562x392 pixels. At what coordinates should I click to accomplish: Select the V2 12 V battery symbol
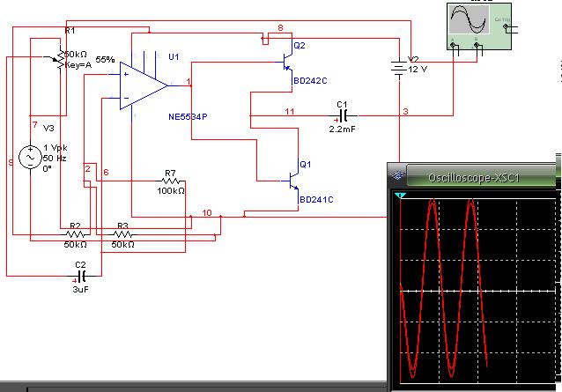(399, 69)
